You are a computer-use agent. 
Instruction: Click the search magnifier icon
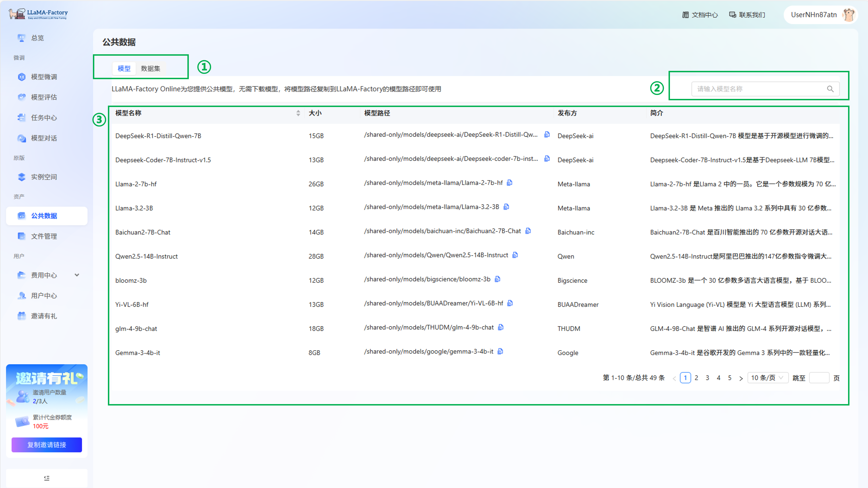(830, 89)
